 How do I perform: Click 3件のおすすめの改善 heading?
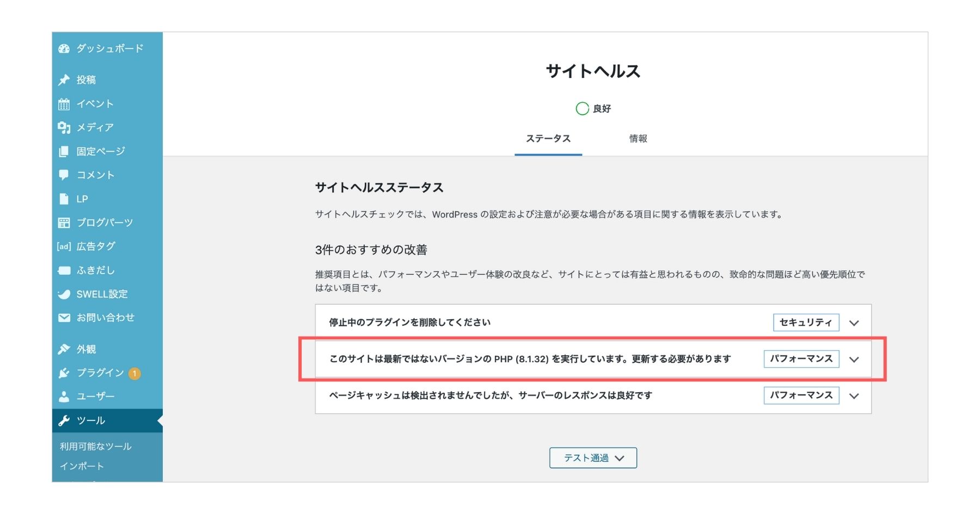[371, 250]
